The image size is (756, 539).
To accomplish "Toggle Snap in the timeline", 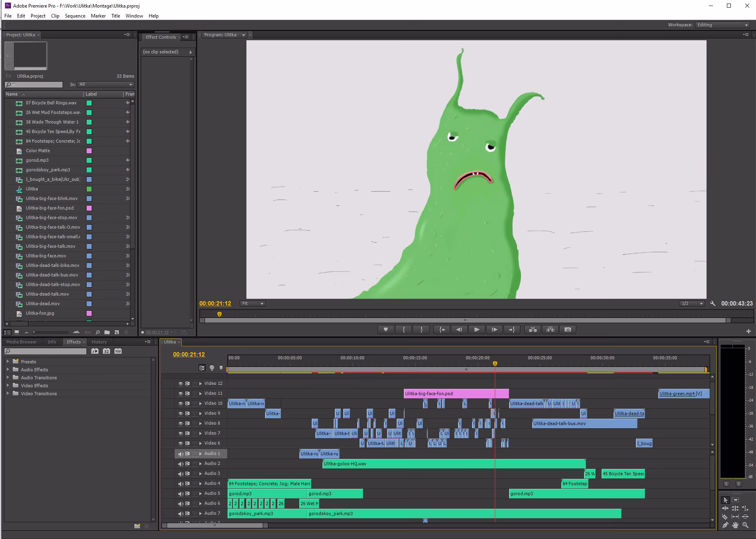I will pos(202,368).
